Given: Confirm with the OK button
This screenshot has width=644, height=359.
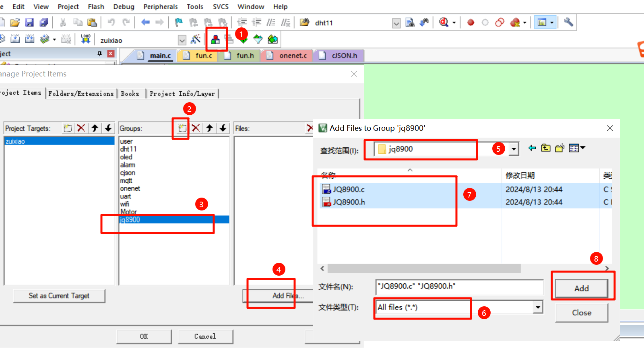Looking at the screenshot, I should pyautogui.click(x=144, y=336).
